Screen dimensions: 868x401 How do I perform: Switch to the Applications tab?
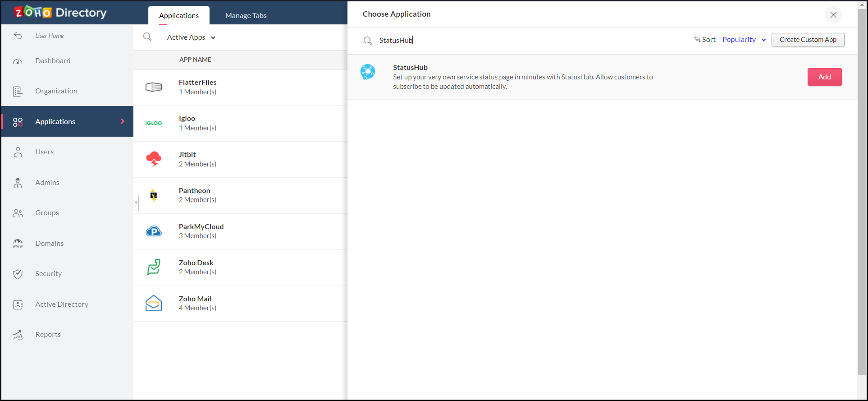tap(179, 15)
